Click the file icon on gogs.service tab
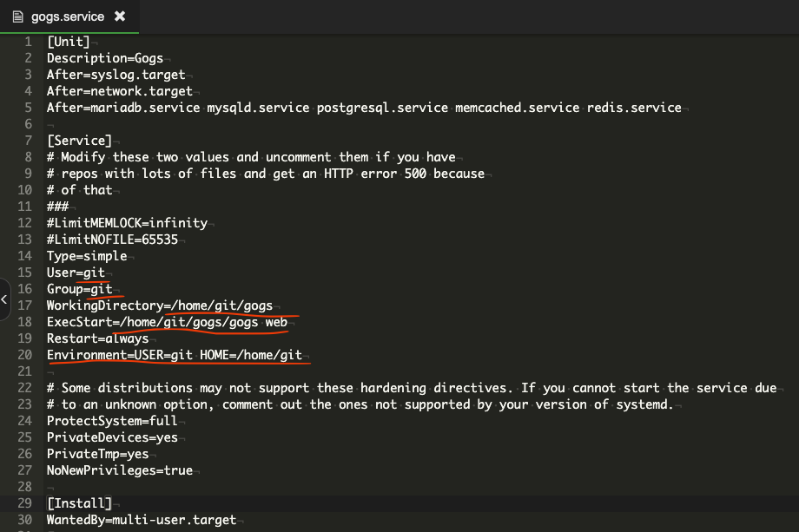Image resolution: width=799 pixels, height=532 pixels. click(x=18, y=16)
